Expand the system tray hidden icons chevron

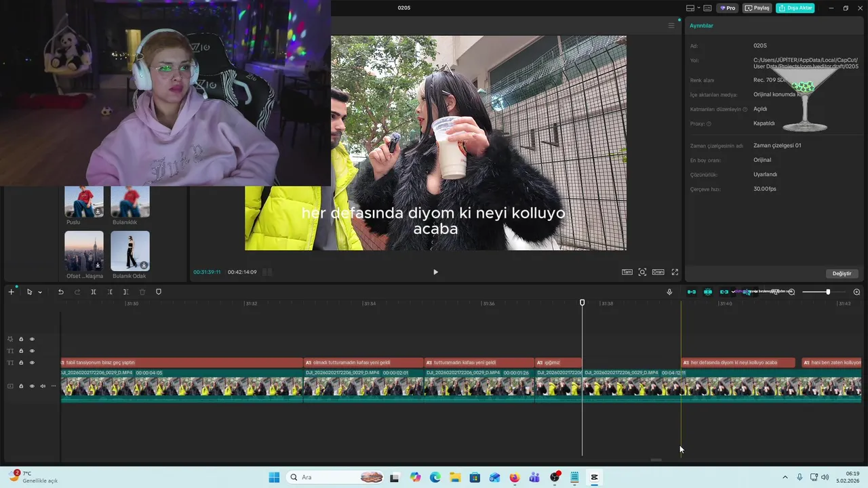tap(785, 477)
